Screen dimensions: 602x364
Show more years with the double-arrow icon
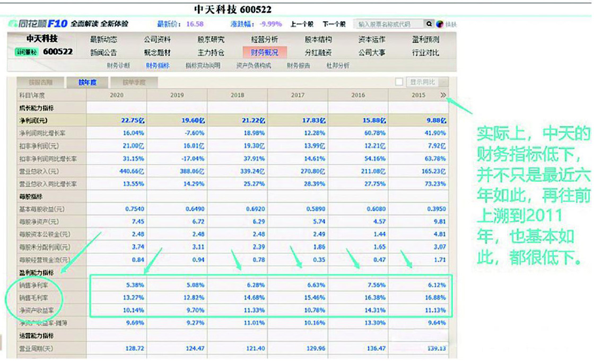(x=443, y=95)
